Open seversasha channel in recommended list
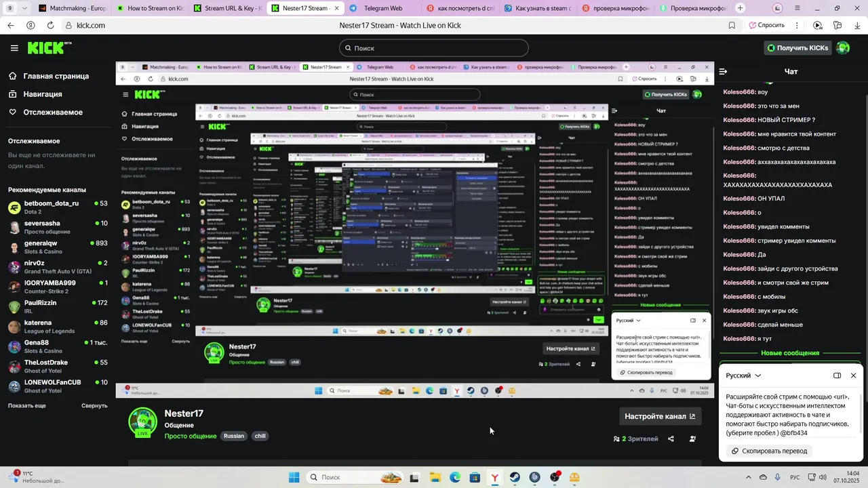 pos(58,227)
